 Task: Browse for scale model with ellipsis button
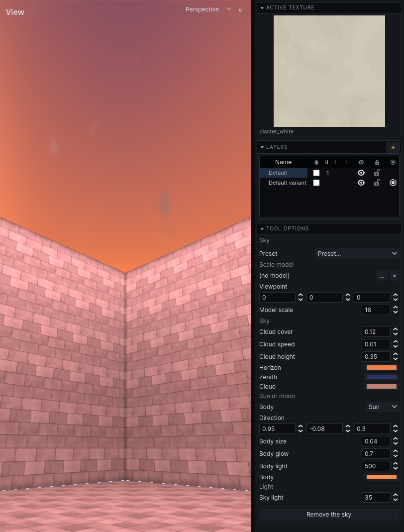click(382, 276)
